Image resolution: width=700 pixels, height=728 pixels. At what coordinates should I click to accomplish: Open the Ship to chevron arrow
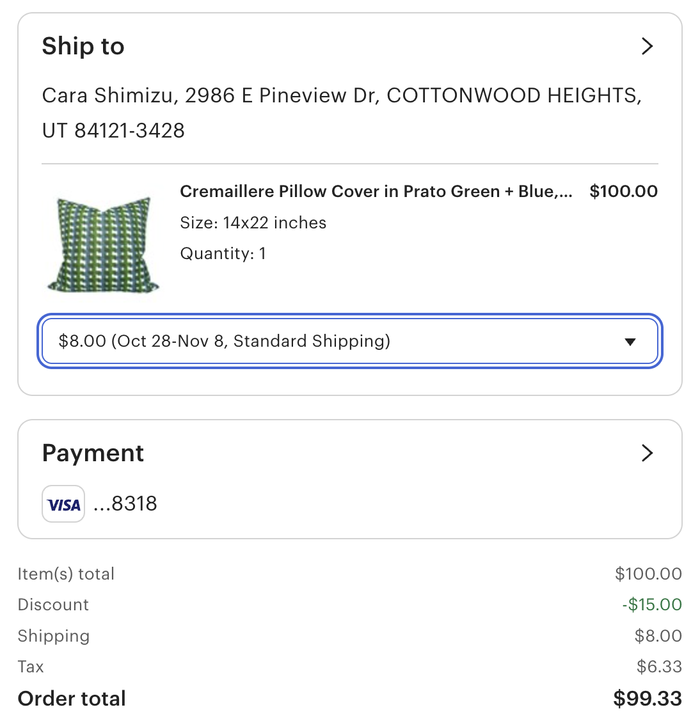[x=647, y=46]
